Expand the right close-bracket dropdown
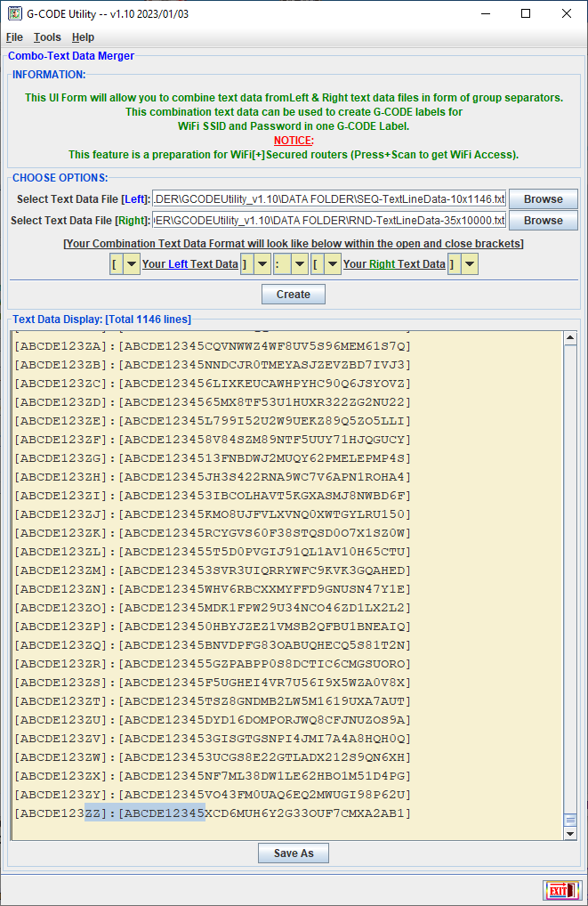Viewport: 588px width, 906px height. click(x=470, y=264)
